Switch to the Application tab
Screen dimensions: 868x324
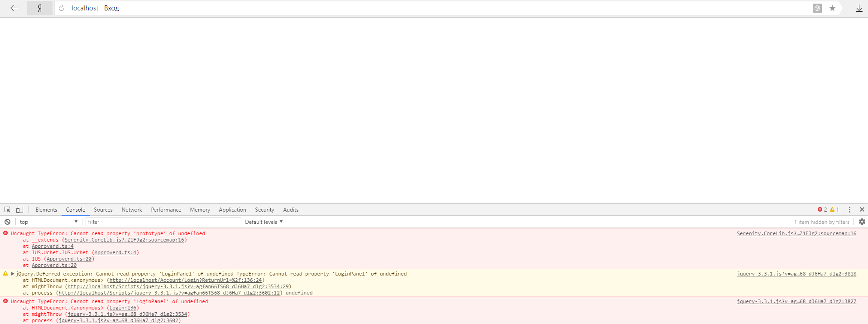(233, 210)
